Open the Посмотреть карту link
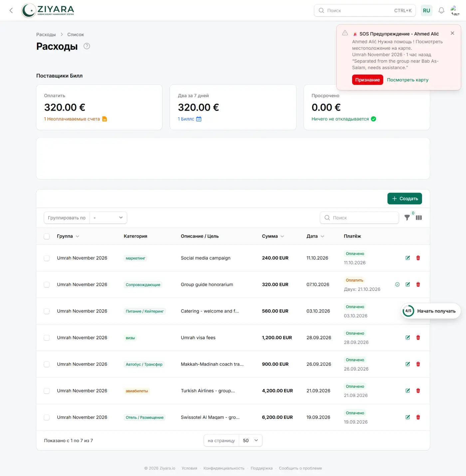This screenshot has width=466, height=476. [x=407, y=80]
